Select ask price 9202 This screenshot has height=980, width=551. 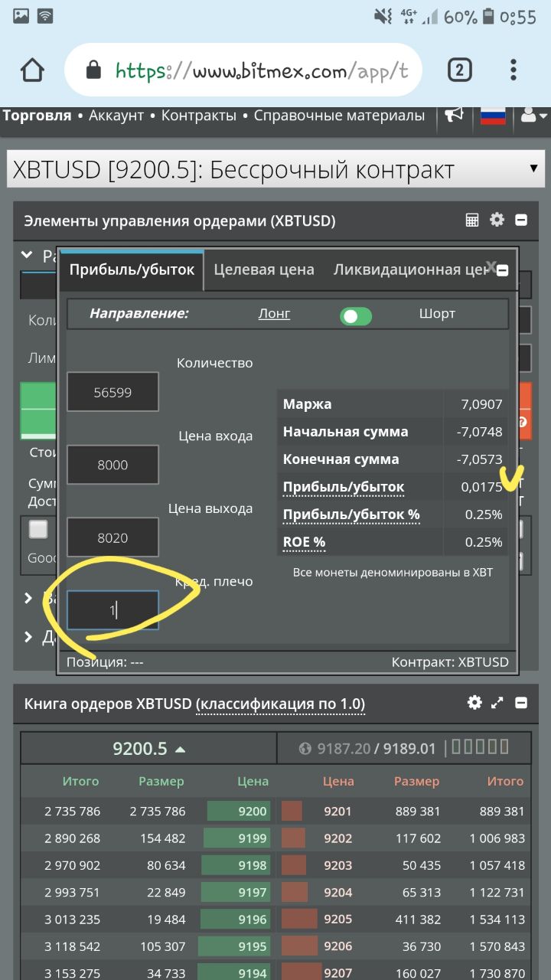[x=338, y=838]
